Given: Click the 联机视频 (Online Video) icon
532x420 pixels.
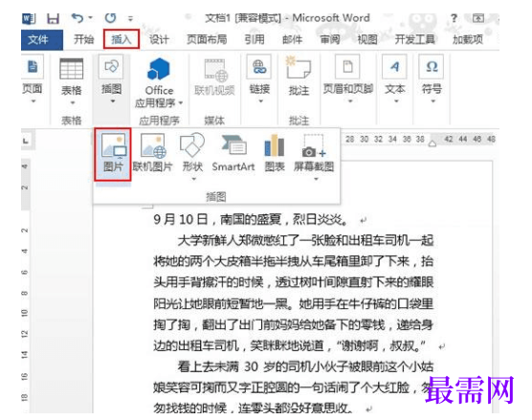Looking at the screenshot, I should (216, 71).
